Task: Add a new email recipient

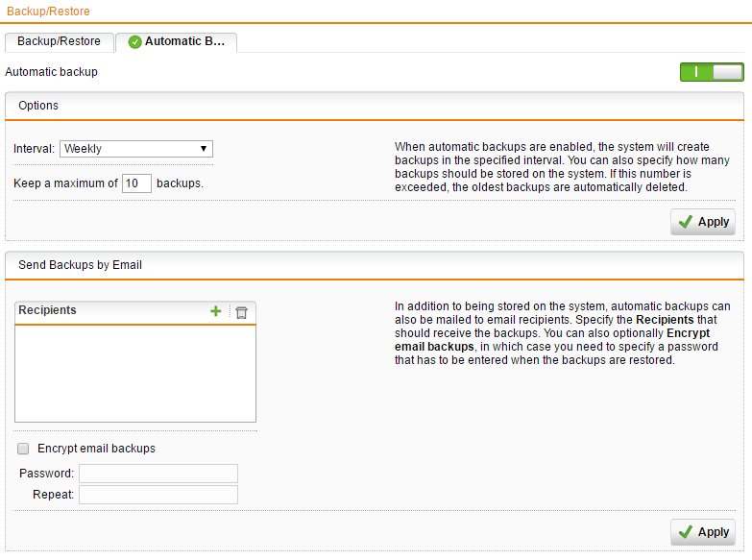Action: [x=215, y=311]
